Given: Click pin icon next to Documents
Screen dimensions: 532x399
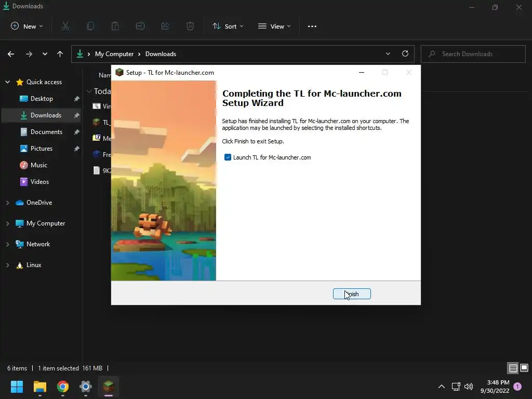Looking at the screenshot, I should tap(77, 132).
